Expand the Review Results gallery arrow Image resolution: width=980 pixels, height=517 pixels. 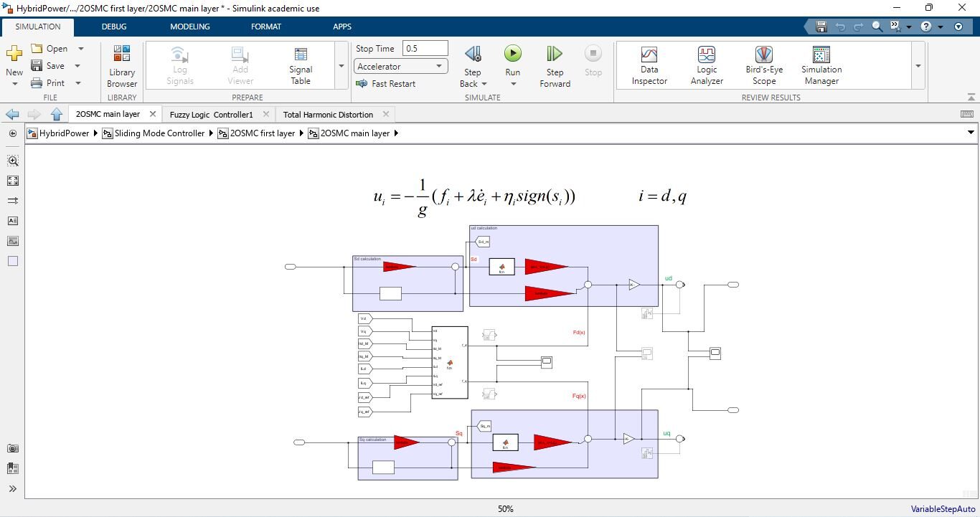pyautogui.click(x=918, y=66)
